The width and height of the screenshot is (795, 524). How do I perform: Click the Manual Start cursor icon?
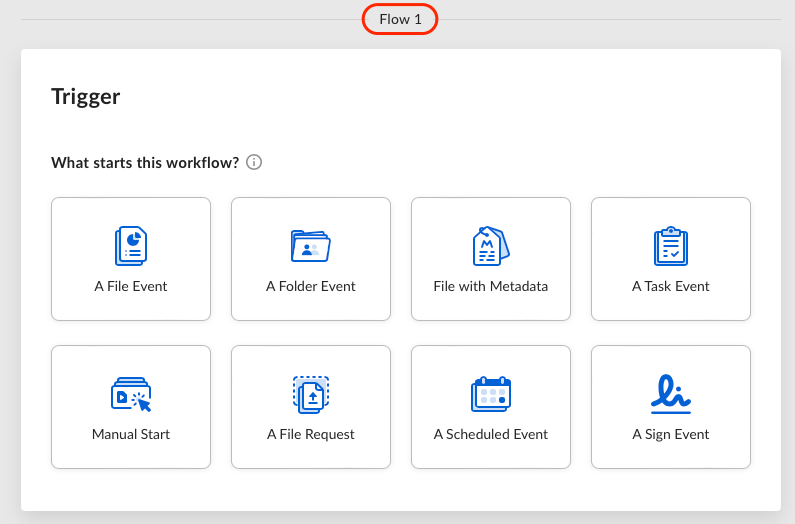point(131,394)
